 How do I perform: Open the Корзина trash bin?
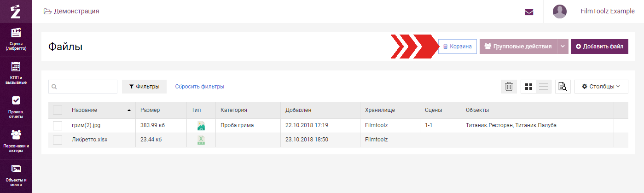(457, 47)
